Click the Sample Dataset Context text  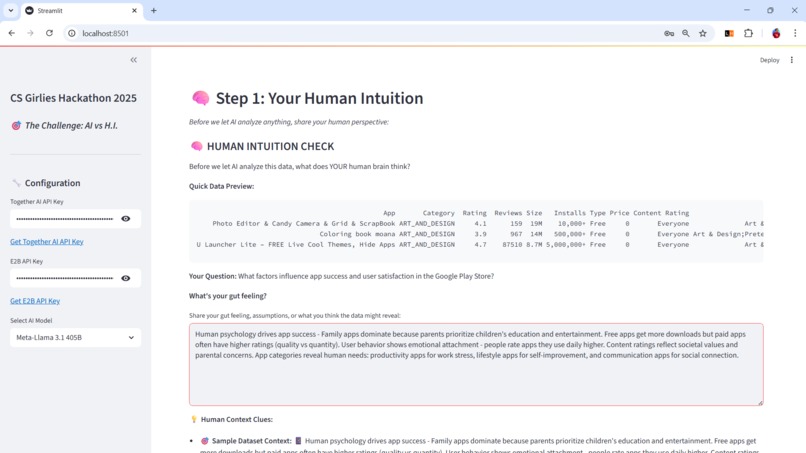(x=252, y=441)
